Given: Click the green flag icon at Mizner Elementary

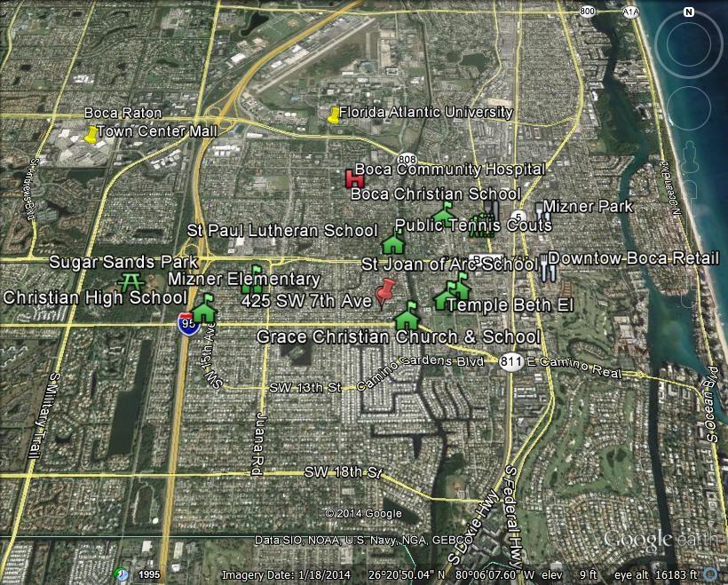Looking at the screenshot, I should [253, 279].
